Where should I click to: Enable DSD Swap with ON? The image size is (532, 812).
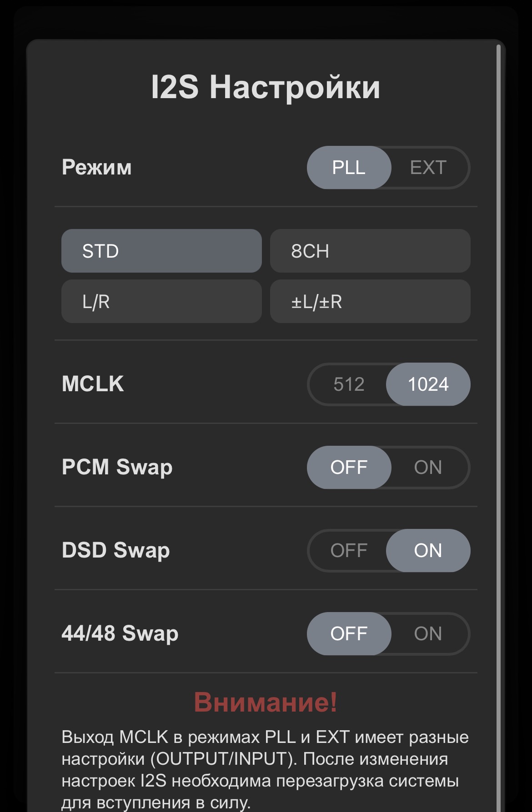click(x=428, y=551)
